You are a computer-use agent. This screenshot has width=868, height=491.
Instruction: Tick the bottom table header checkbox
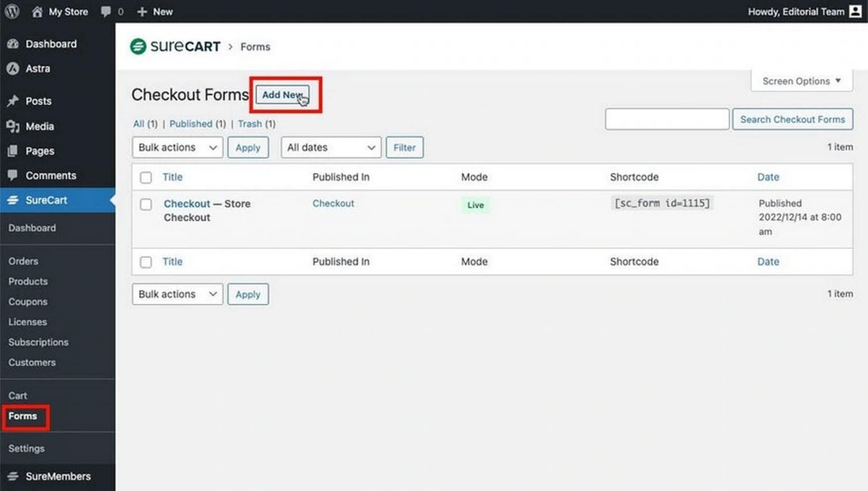coord(146,262)
